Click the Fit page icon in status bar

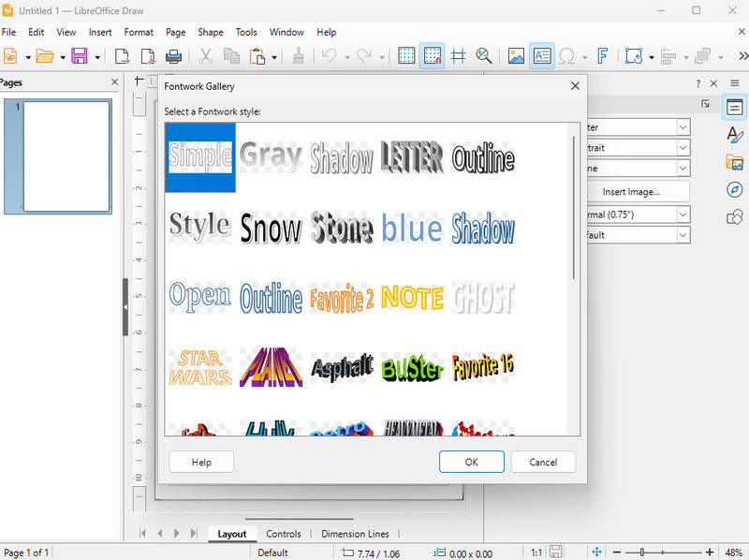pyautogui.click(x=596, y=553)
